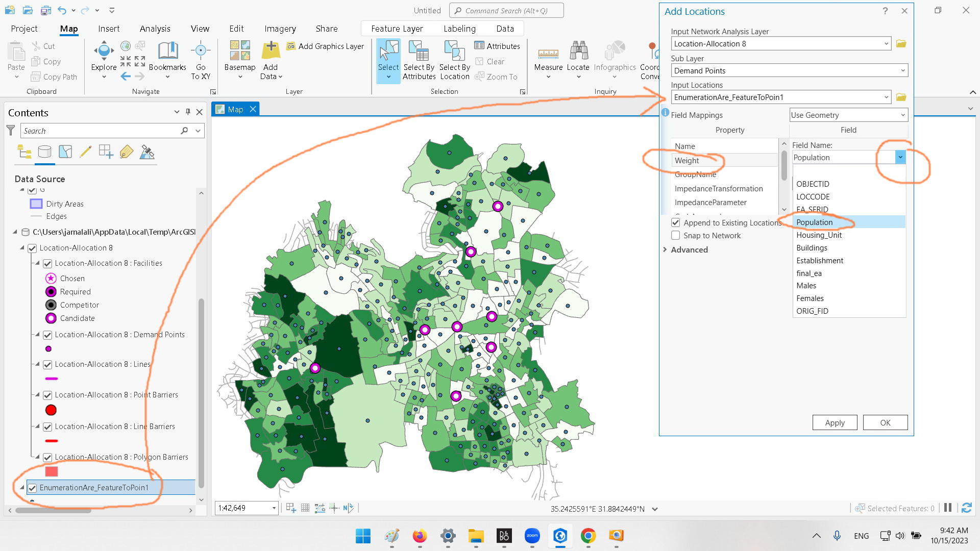The height and width of the screenshot is (551, 980).
Task: Uncheck Append to Existing Locations
Action: (x=675, y=222)
